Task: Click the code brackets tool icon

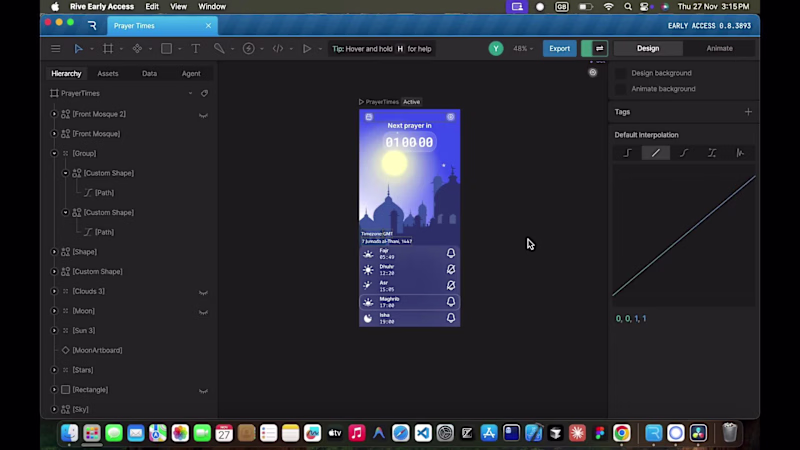Action: click(x=278, y=48)
